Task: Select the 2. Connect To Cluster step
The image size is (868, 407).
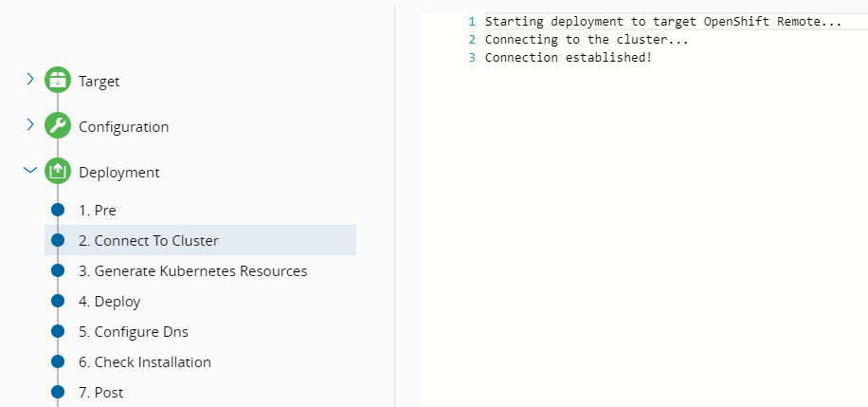Action: (155, 240)
